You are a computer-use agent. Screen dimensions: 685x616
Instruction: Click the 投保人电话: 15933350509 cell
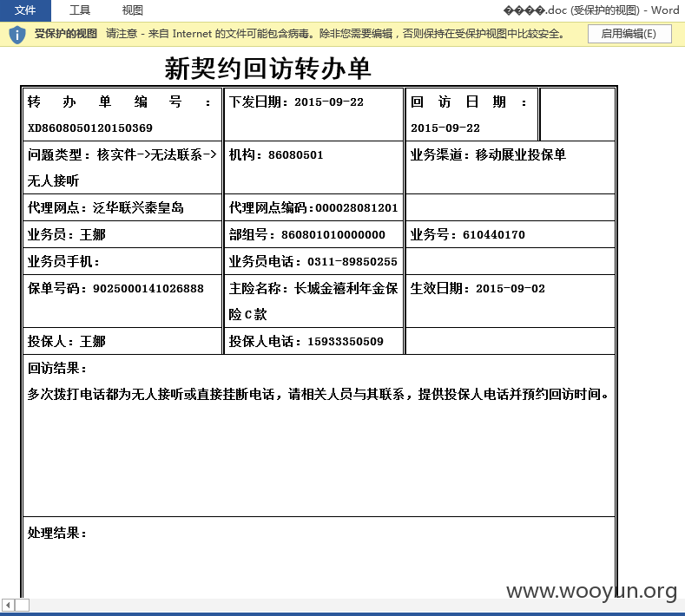[x=313, y=341]
